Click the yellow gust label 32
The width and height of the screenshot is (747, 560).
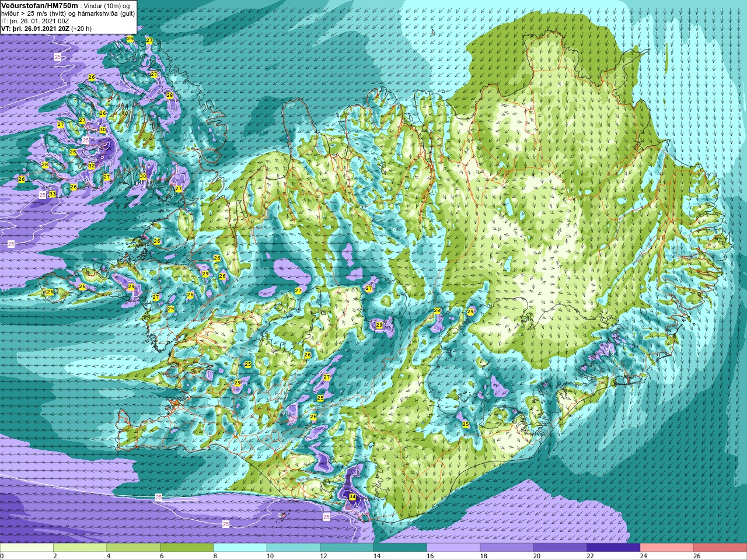pos(92,166)
